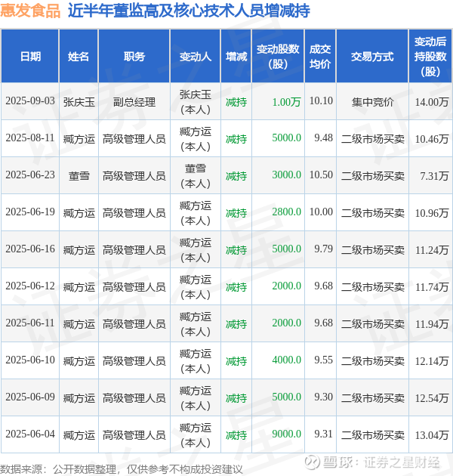The width and height of the screenshot is (453, 476).
Task: Click 集中竞价 trading method cell
Action: [373, 102]
